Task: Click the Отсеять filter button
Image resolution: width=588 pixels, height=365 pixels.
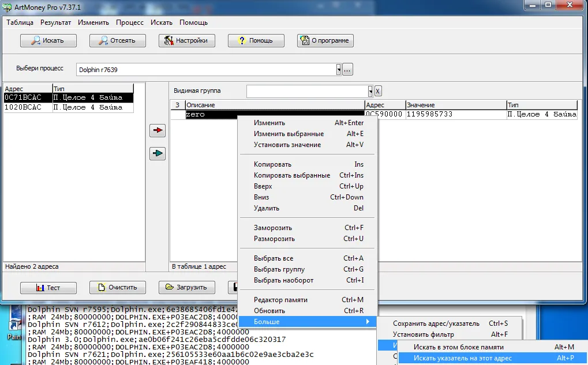Action: (x=117, y=40)
